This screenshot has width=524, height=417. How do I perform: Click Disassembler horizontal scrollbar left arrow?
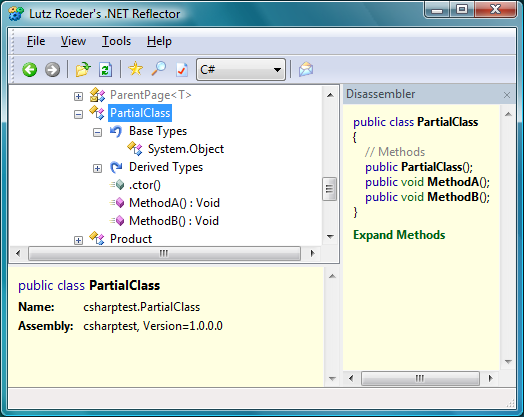(x=351, y=378)
